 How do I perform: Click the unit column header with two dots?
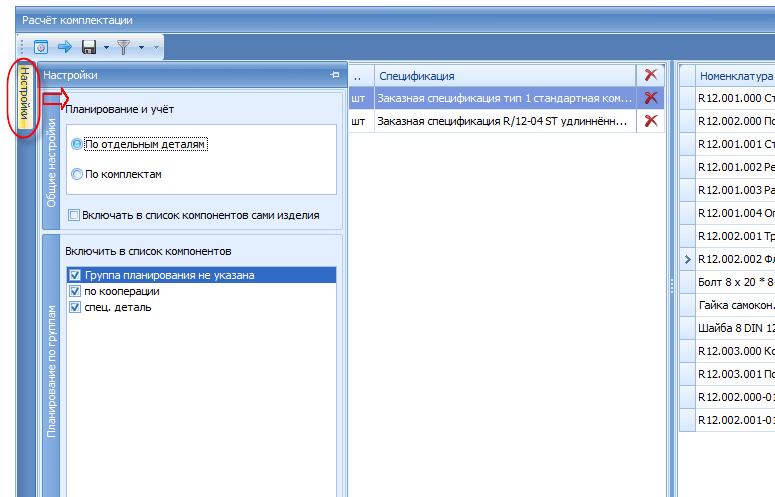click(x=361, y=76)
